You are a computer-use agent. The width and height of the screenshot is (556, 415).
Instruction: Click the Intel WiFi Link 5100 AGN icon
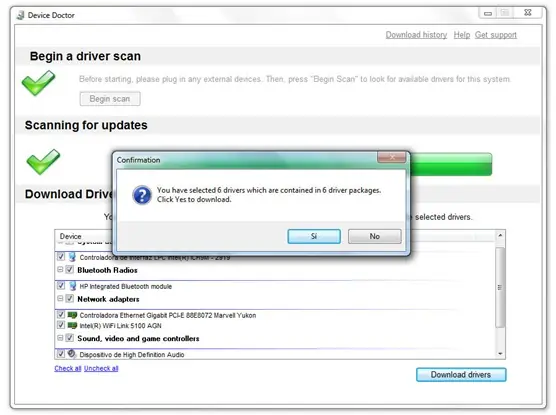point(72,325)
